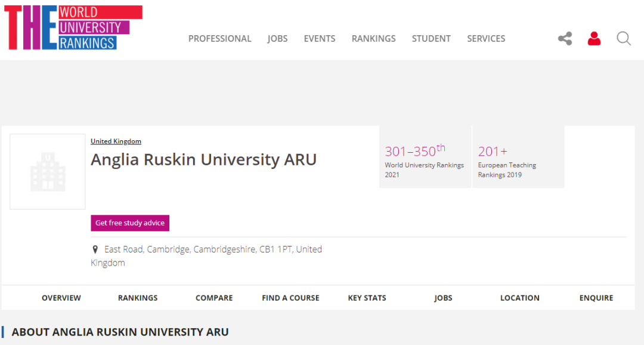Go to the Location tab

[519, 298]
